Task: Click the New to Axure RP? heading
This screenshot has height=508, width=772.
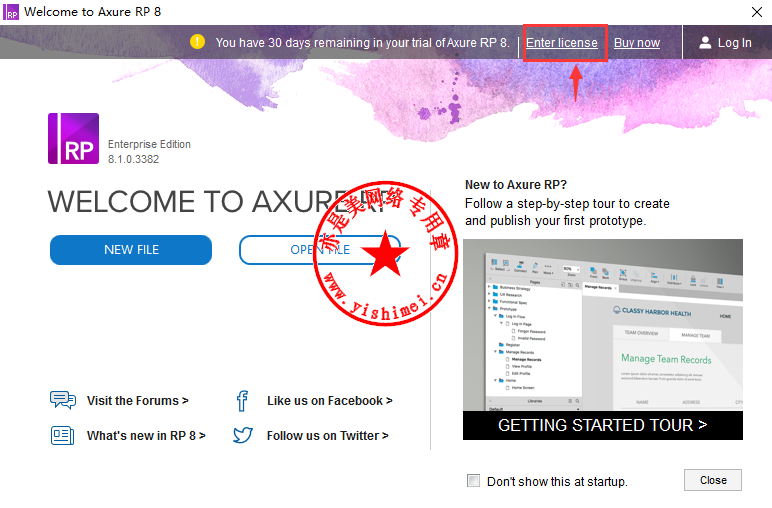Action: 516,185
